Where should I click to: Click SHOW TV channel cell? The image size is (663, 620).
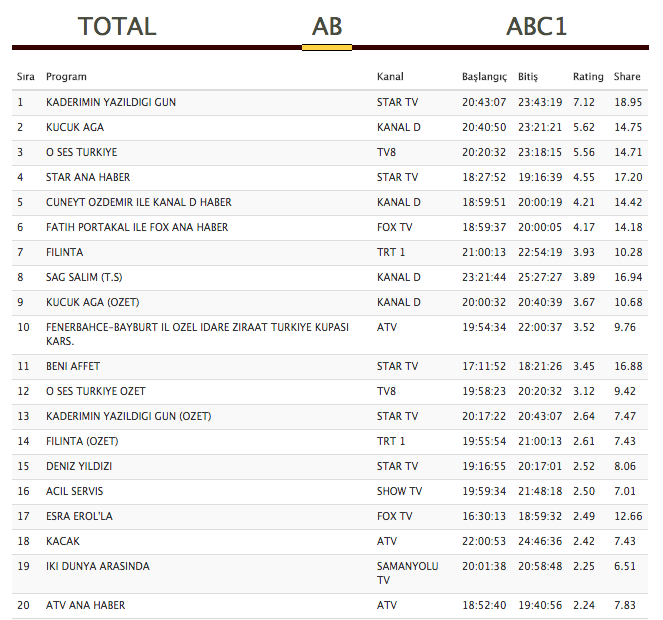pyautogui.click(x=399, y=491)
